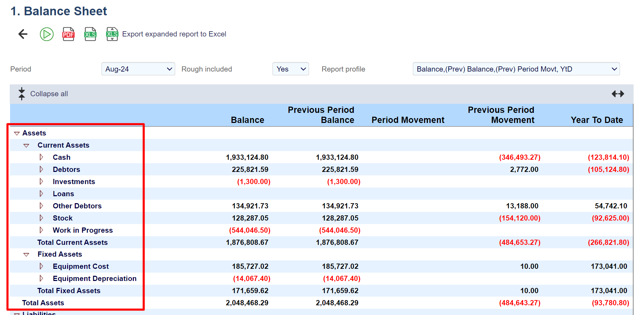Export report as PDF

tap(68, 34)
